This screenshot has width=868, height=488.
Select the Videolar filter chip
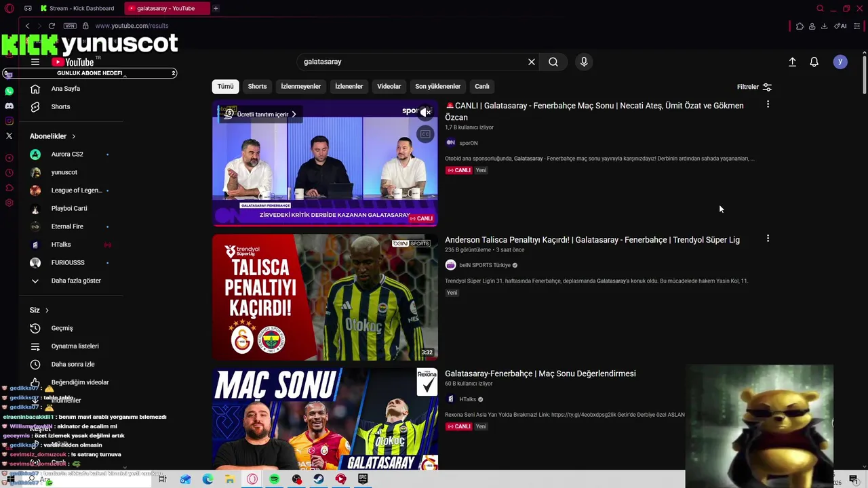coord(389,86)
